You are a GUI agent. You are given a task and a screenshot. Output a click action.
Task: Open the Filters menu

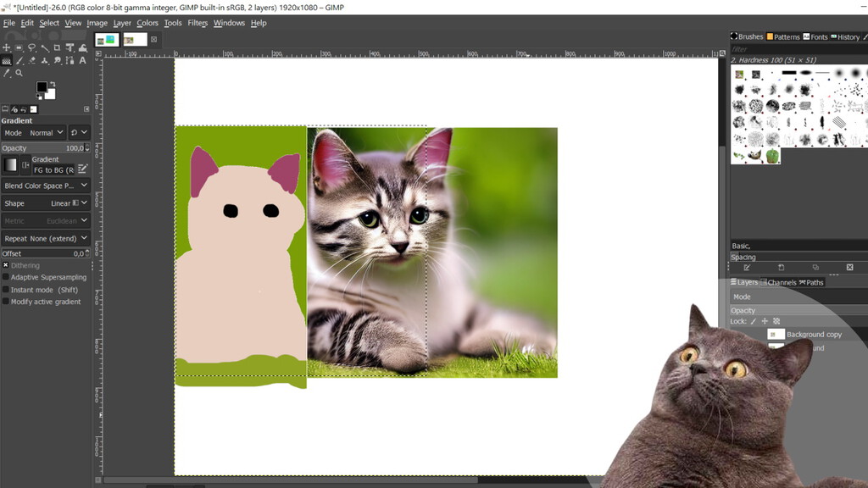coord(198,23)
